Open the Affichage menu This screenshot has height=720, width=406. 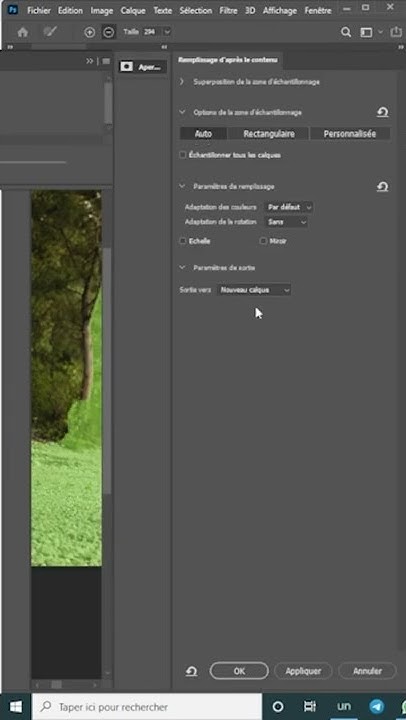[280, 10]
